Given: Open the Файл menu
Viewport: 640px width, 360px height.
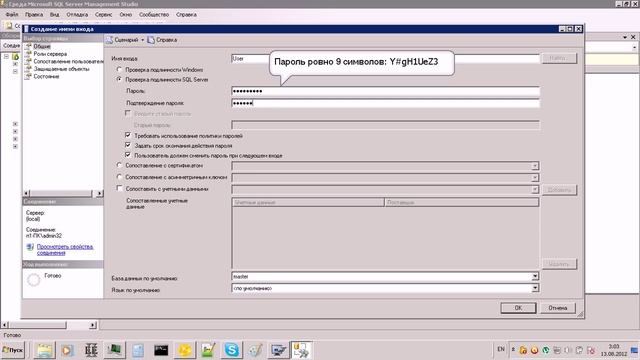Looking at the screenshot, I should [x=12, y=14].
